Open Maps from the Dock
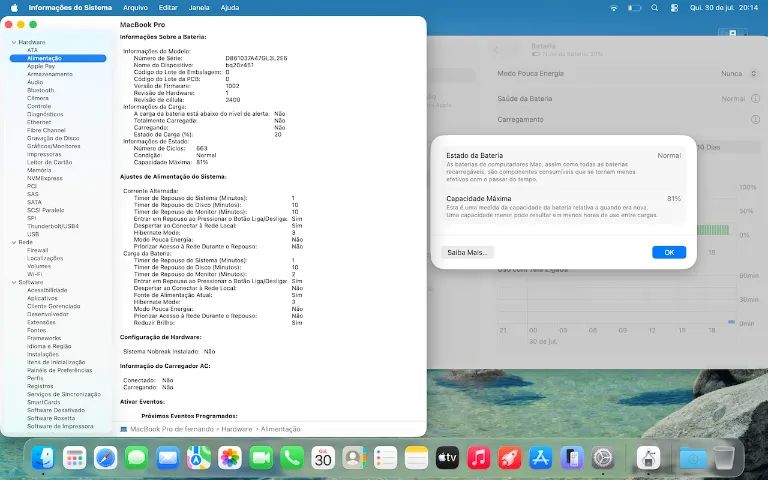768x480 pixels. click(x=199, y=458)
